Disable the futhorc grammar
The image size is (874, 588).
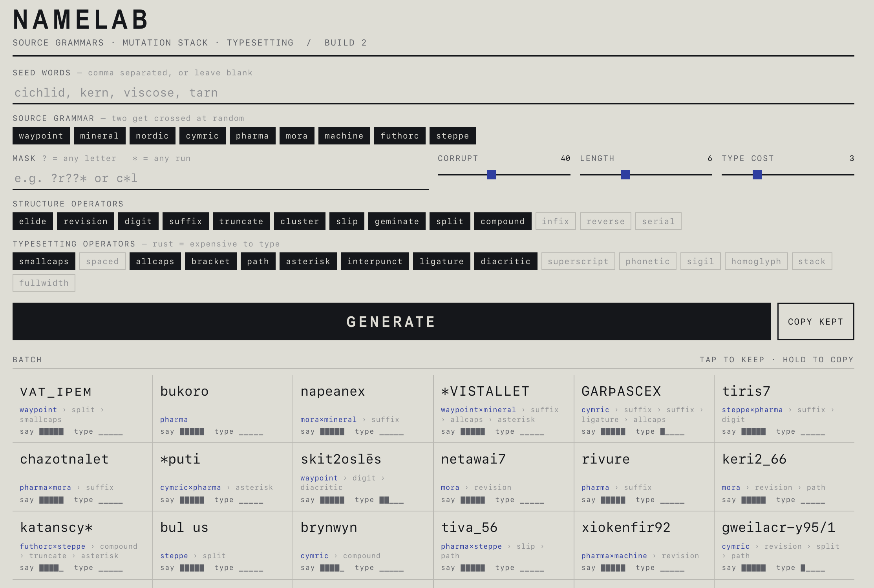[400, 136]
